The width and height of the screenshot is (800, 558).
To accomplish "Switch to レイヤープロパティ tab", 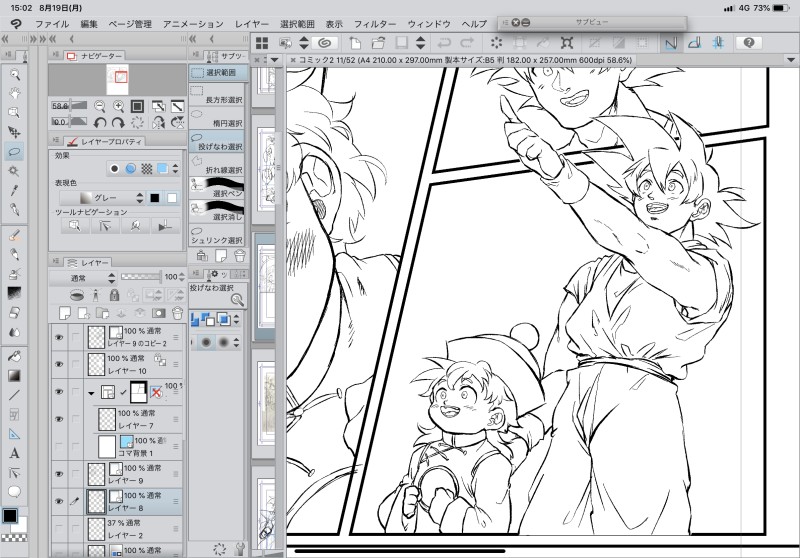I will [105, 141].
